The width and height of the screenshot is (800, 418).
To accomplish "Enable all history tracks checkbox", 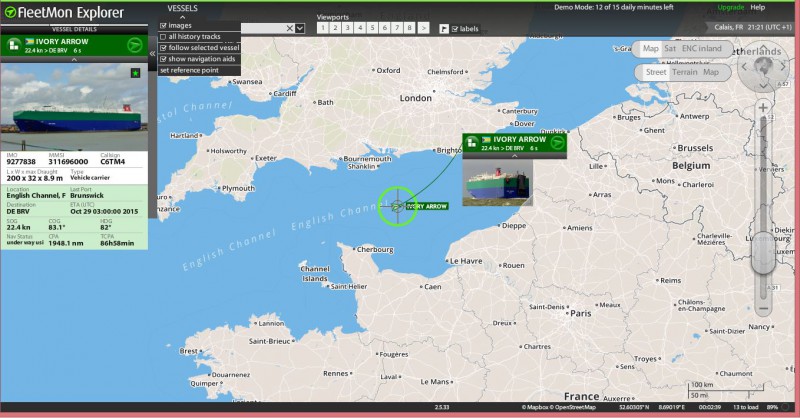I will click(x=163, y=37).
